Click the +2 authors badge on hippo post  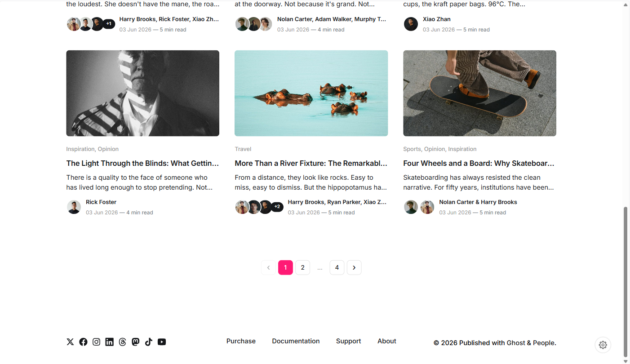click(x=277, y=207)
